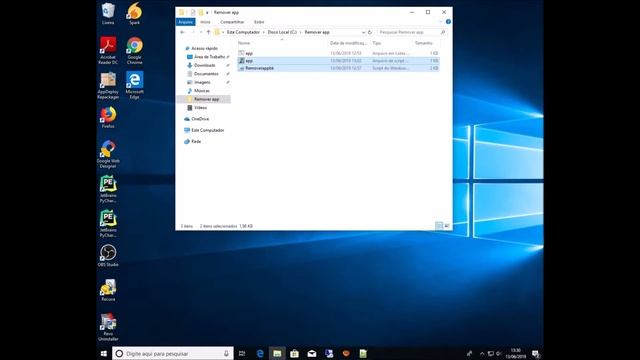The image size is (640, 360).
Task: Open the Arquivo ribbon tab
Action: point(186,22)
